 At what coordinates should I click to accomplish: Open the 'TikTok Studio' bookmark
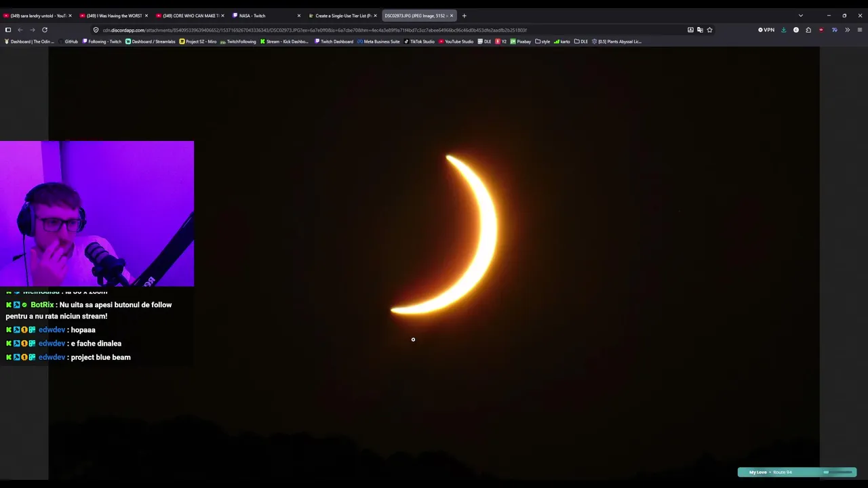[x=419, y=41]
